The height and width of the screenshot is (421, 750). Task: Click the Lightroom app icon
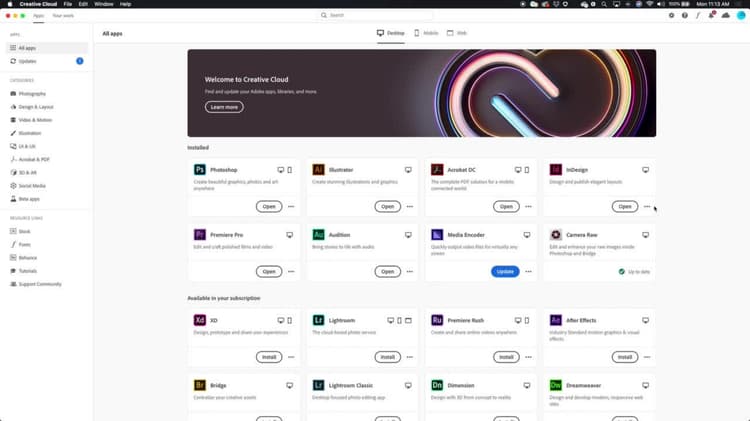point(318,320)
